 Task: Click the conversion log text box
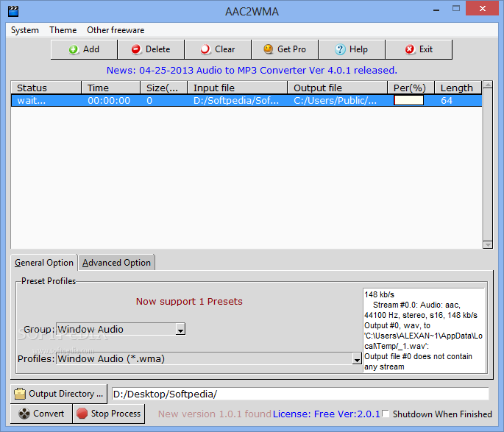pos(424,330)
